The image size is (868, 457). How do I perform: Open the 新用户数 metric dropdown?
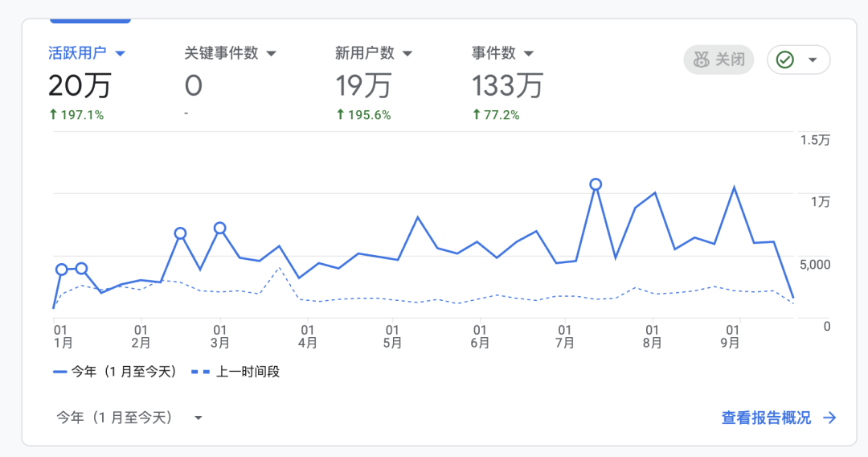(407, 54)
